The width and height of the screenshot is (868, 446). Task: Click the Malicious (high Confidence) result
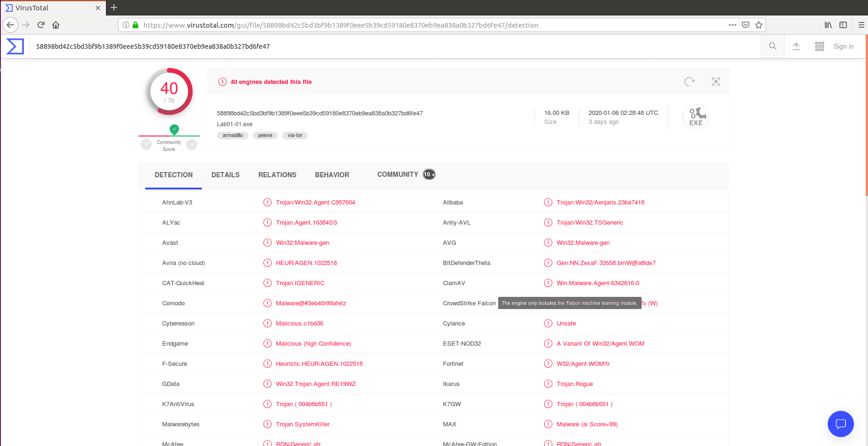click(314, 344)
